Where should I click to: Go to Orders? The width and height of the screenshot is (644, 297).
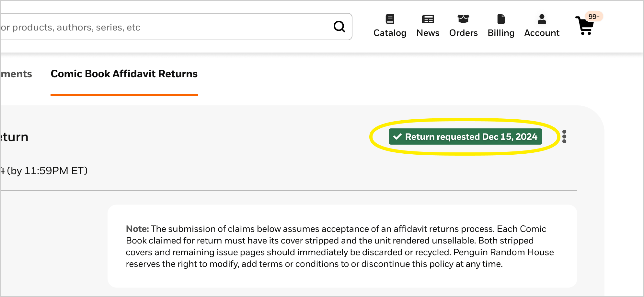463,26
